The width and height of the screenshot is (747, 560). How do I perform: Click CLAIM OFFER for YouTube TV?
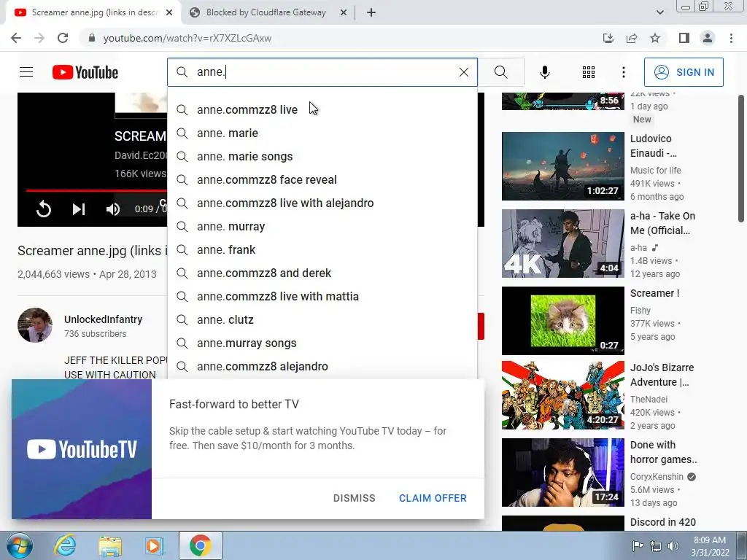point(433,498)
